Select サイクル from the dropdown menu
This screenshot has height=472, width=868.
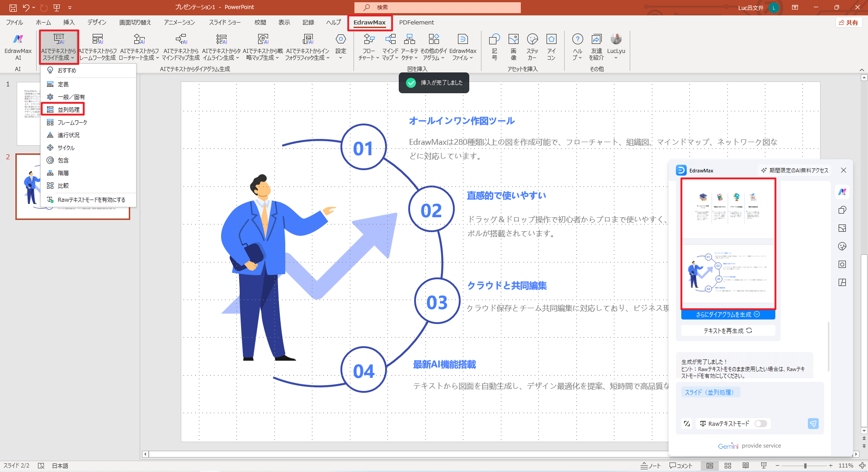[x=66, y=148]
